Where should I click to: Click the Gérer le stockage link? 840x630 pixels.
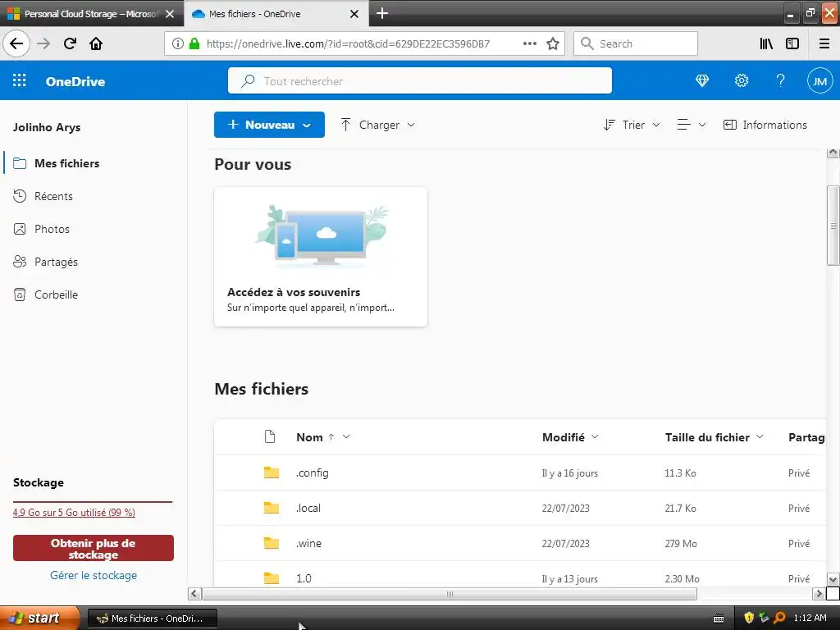click(x=94, y=575)
